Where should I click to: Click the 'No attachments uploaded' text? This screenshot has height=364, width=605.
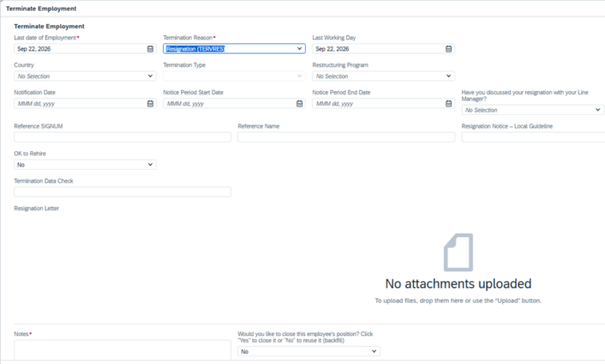458,284
